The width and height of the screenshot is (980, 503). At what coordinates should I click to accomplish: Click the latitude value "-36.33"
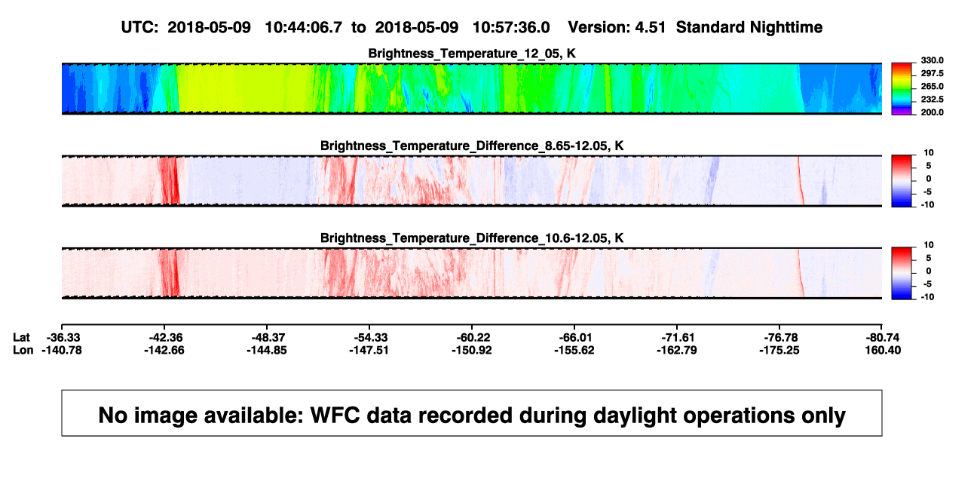point(63,337)
